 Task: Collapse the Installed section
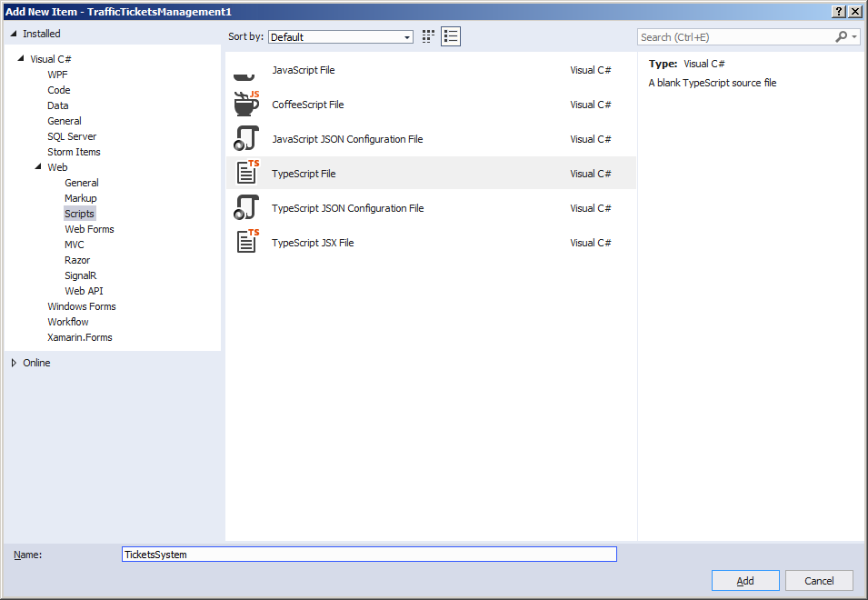(x=14, y=34)
